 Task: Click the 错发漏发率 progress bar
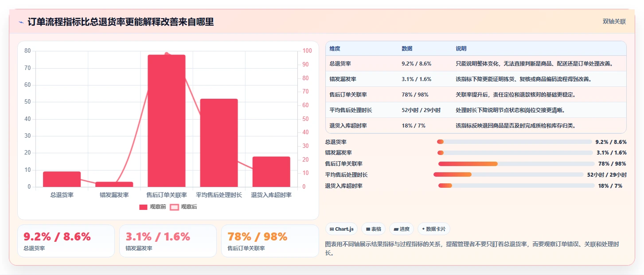[516, 153]
